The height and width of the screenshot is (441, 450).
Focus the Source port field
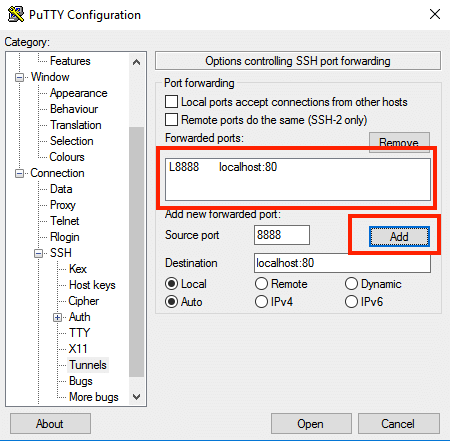click(282, 235)
